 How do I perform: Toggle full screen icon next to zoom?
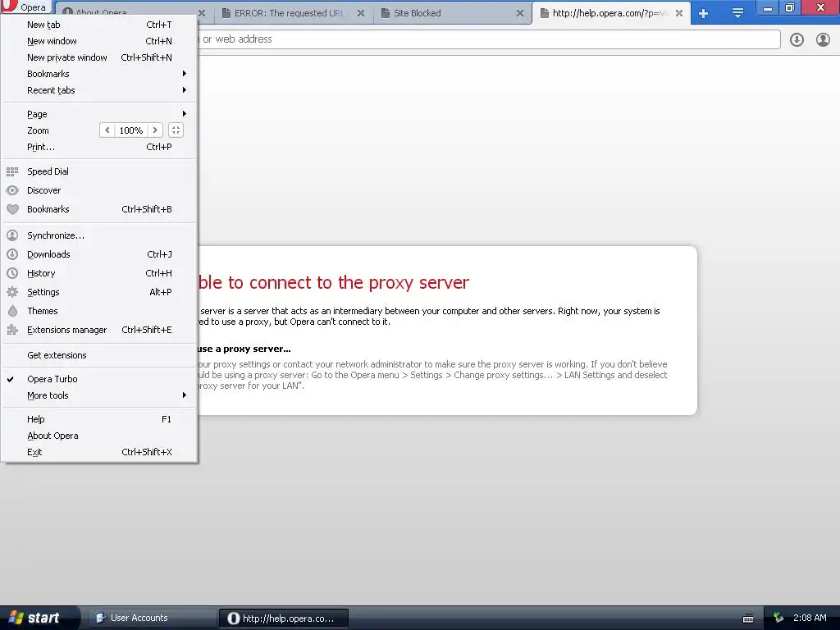click(176, 130)
